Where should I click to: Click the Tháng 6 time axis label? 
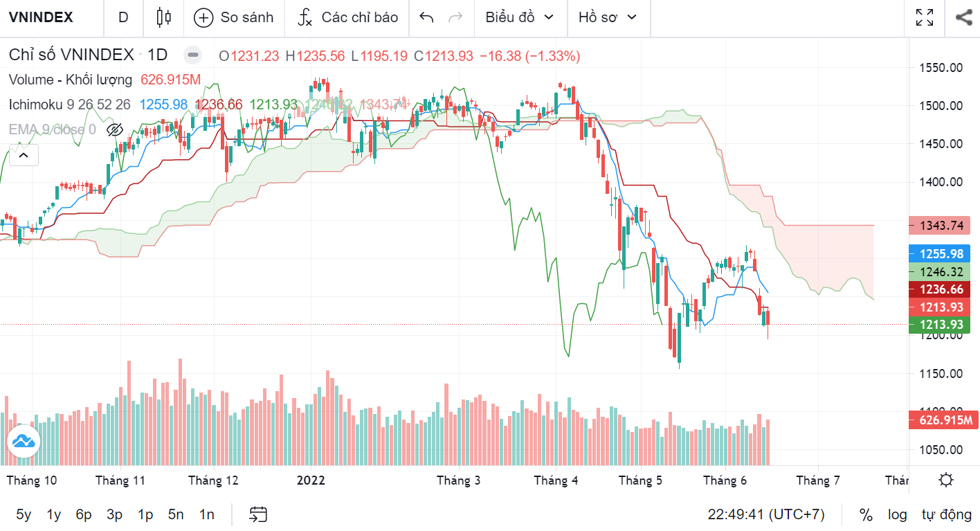pyautogui.click(x=725, y=480)
